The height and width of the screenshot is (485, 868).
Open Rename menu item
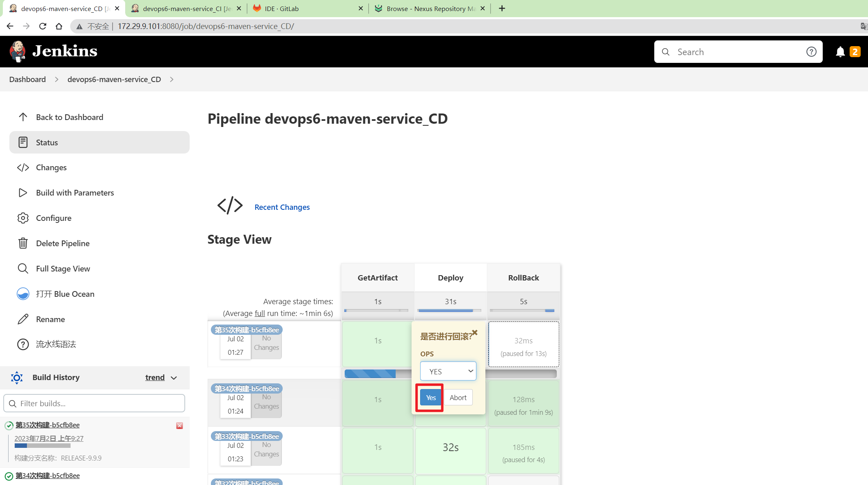tap(50, 319)
